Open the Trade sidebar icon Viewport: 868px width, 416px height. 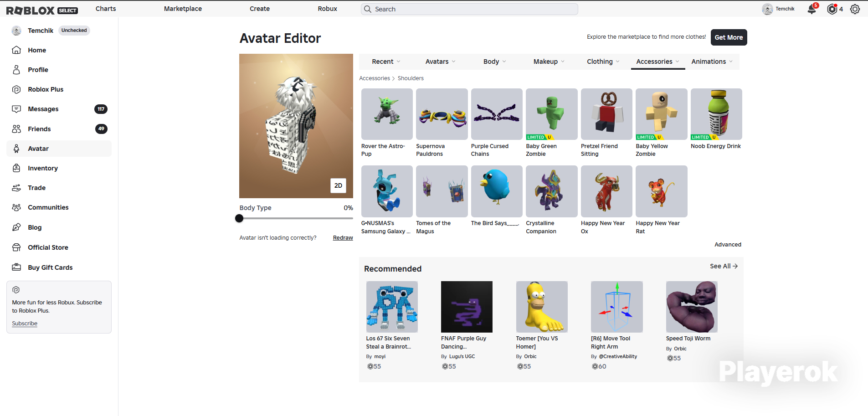tap(16, 188)
